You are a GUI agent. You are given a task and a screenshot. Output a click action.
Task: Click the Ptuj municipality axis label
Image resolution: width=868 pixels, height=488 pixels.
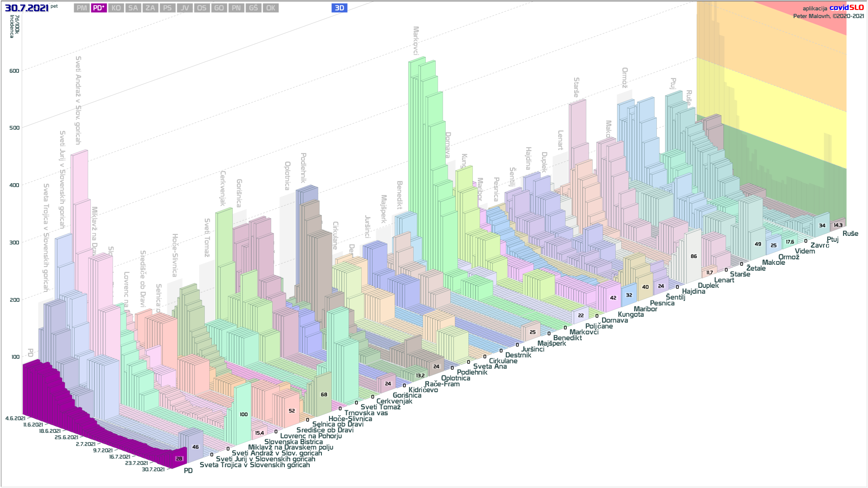(x=832, y=239)
